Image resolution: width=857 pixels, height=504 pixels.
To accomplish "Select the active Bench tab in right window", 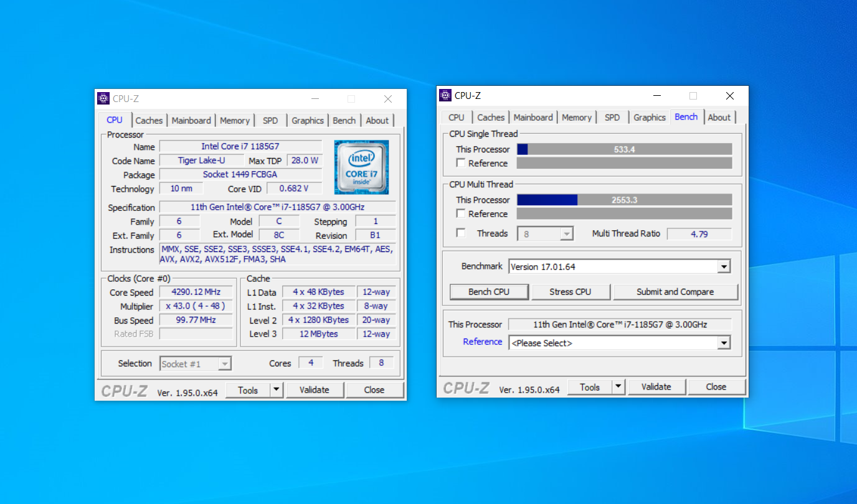I will 686,117.
